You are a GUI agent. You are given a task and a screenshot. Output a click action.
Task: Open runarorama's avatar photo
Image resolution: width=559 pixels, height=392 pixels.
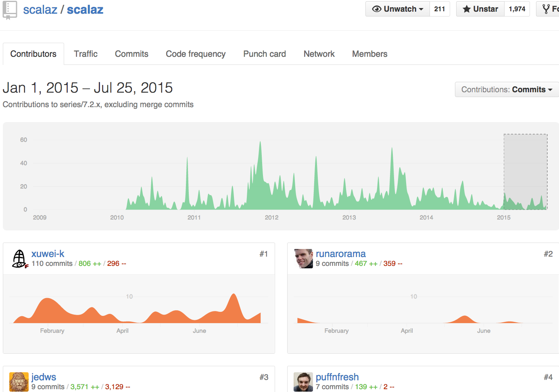[x=304, y=259]
